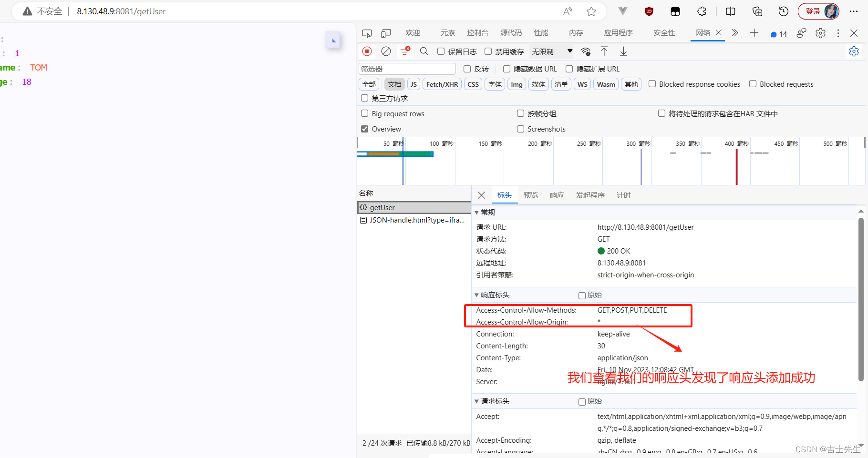Click the login button

point(818,11)
